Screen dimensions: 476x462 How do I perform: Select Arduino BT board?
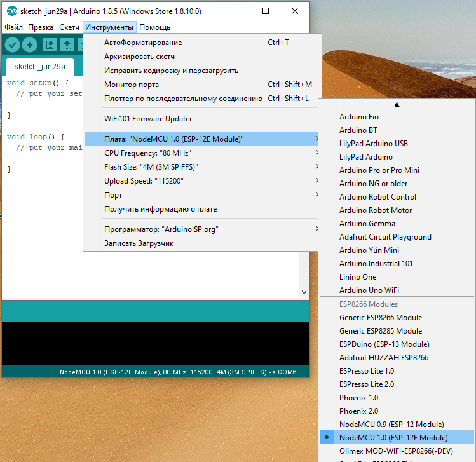397,130
